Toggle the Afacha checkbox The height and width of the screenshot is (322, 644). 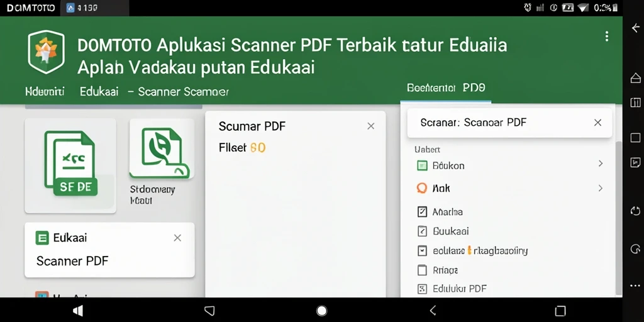tap(422, 212)
